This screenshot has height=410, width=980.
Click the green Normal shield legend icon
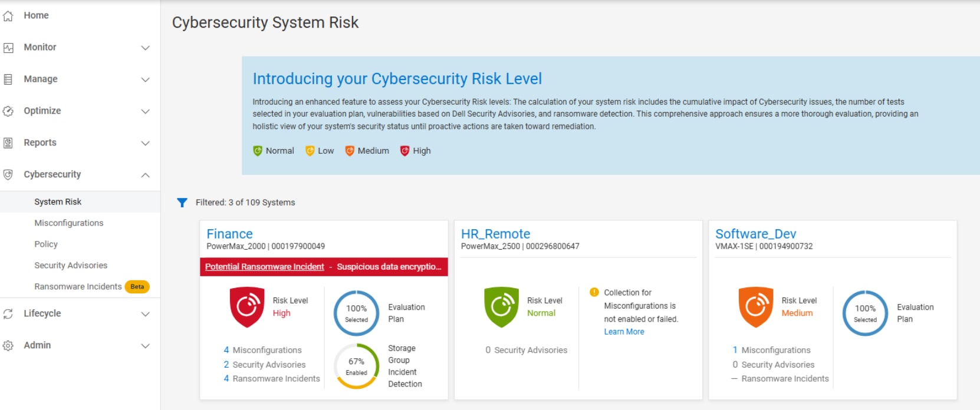tap(258, 151)
